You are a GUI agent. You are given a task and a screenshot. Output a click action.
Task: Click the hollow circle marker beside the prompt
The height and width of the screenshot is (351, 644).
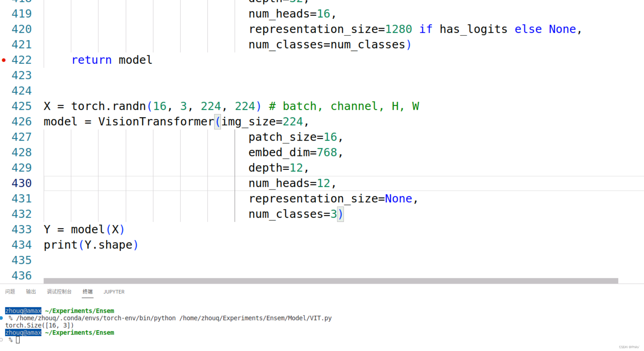click(1, 340)
